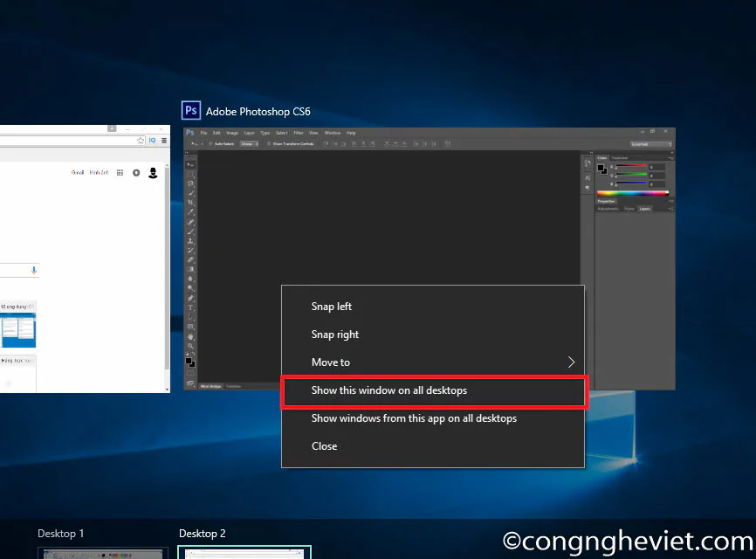The image size is (756, 559).
Task: Select the Desktop 2 thumbnail
Action: coord(244,553)
